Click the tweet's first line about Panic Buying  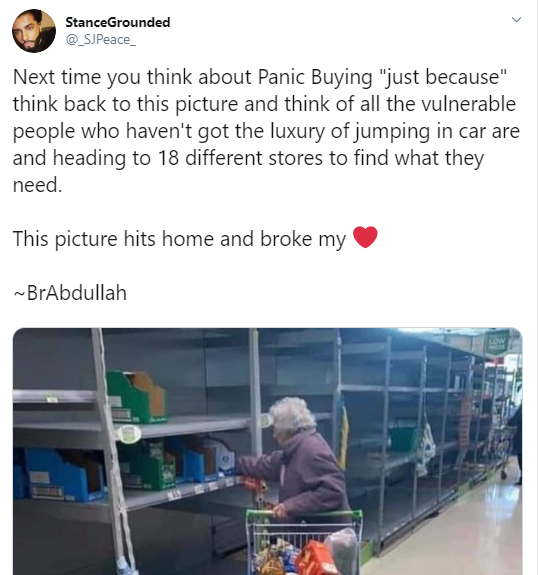tap(260, 77)
